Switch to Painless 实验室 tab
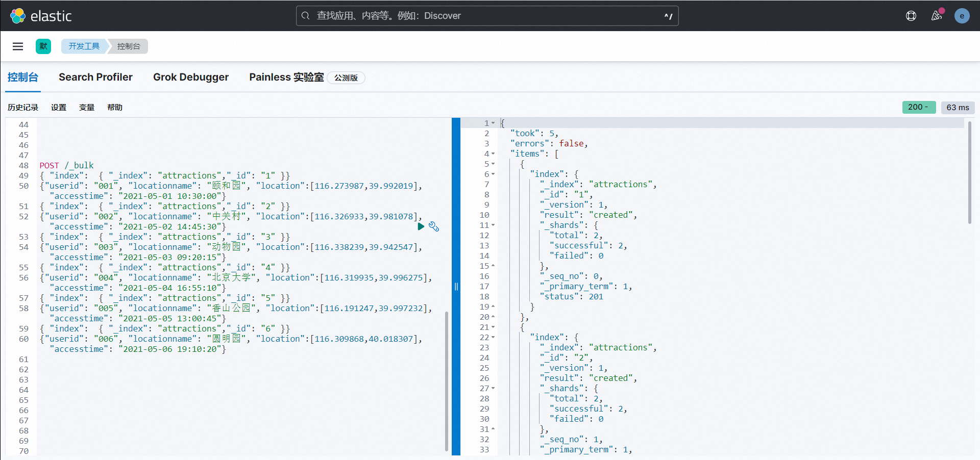This screenshot has height=460, width=980. point(286,78)
